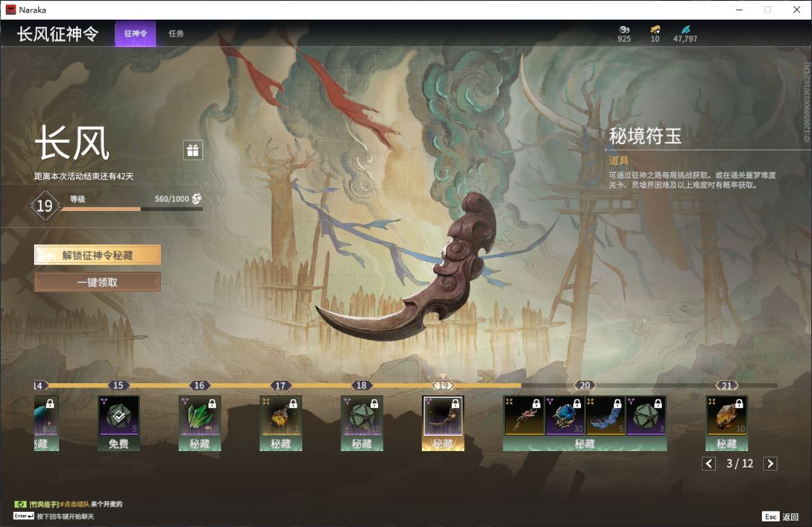Click the 秘境符玉 item title
Image resolution: width=812 pixels, height=527 pixels.
645,136
